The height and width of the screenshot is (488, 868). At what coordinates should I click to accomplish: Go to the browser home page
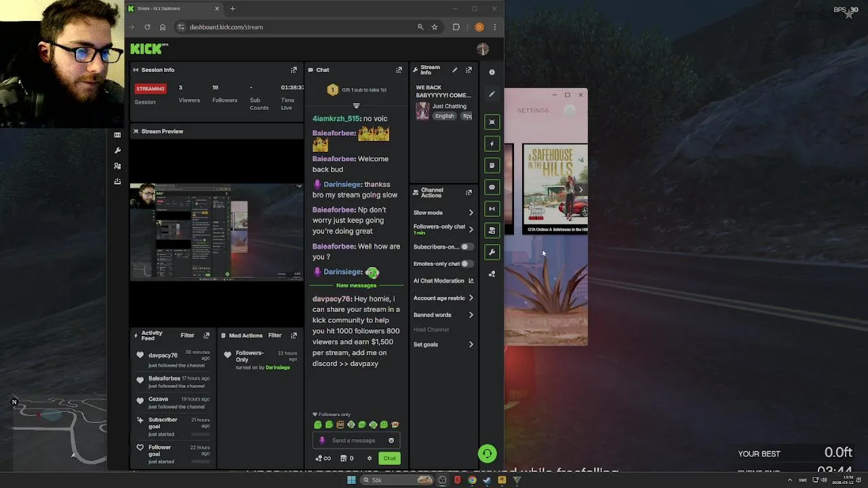pyautogui.click(x=163, y=27)
